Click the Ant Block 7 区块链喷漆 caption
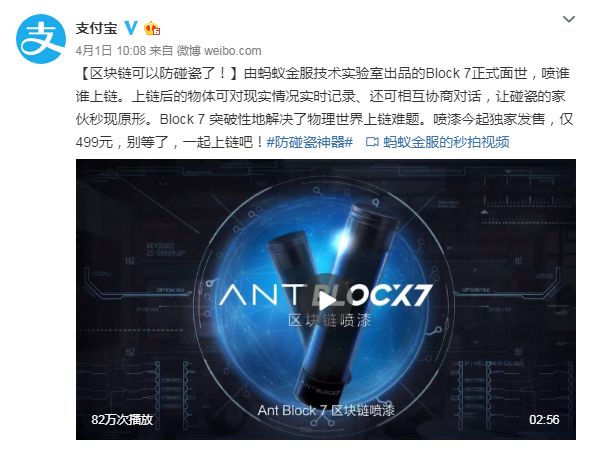The height and width of the screenshot is (454, 589). click(x=326, y=410)
